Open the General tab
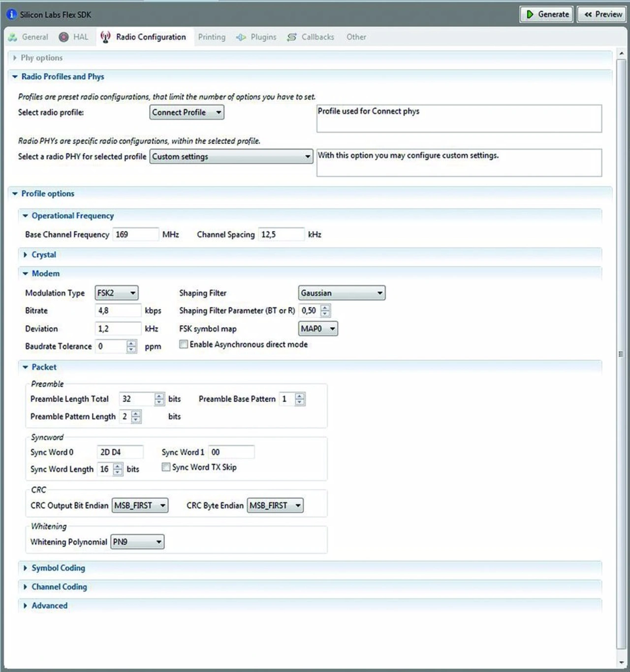The image size is (630, 672). click(29, 37)
